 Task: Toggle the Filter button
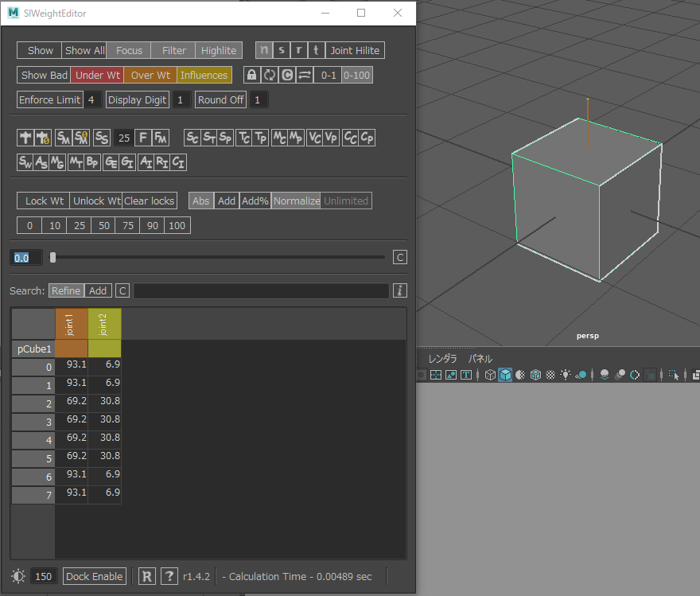click(x=173, y=50)
